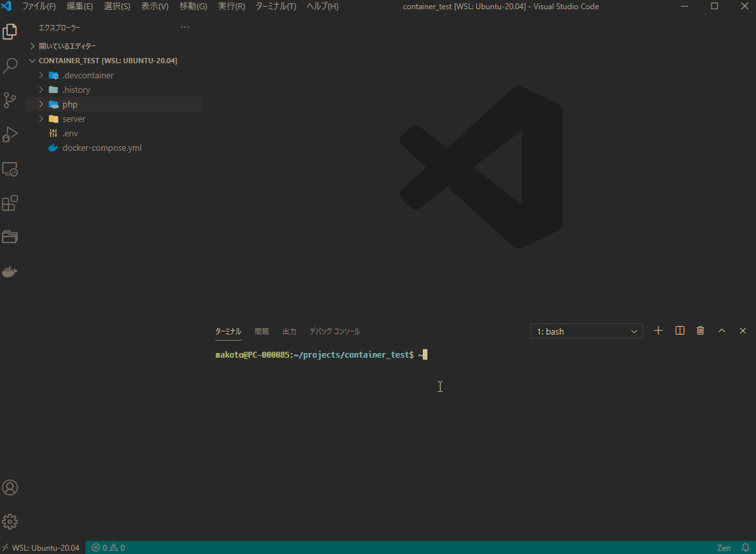The image size is (756, 554).
Task: Collapse the CONTAINER_TEST folder
Action: 32,60
